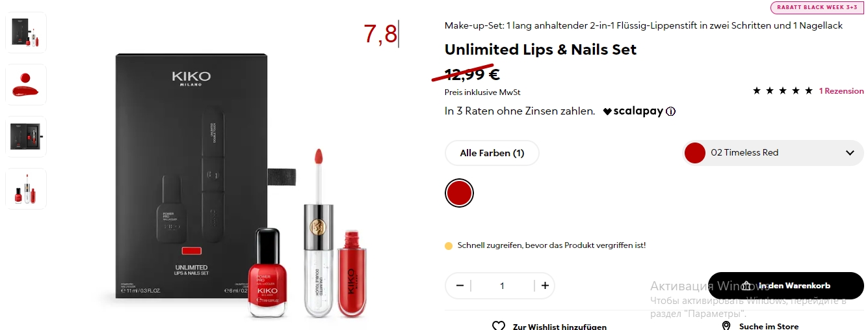Add product via In den Warenkorb

[786, 286]
